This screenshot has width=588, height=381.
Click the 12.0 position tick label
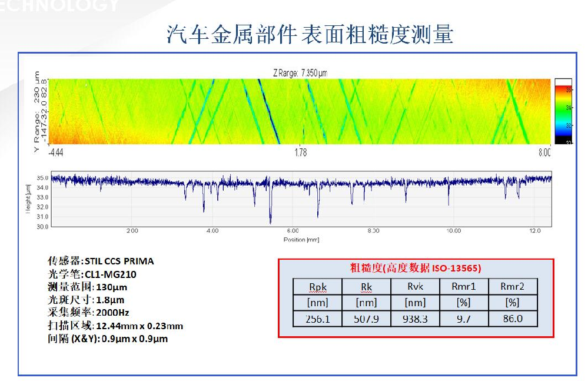(535, 231)
